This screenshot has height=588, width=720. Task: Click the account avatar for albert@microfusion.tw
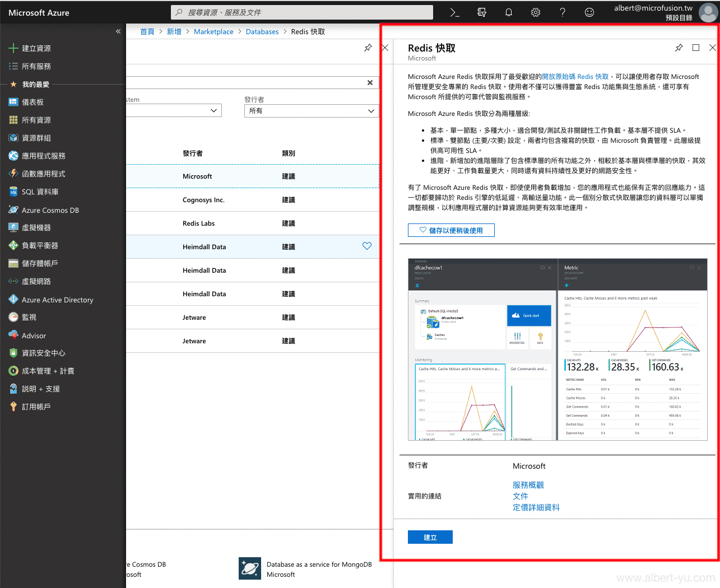708,13
